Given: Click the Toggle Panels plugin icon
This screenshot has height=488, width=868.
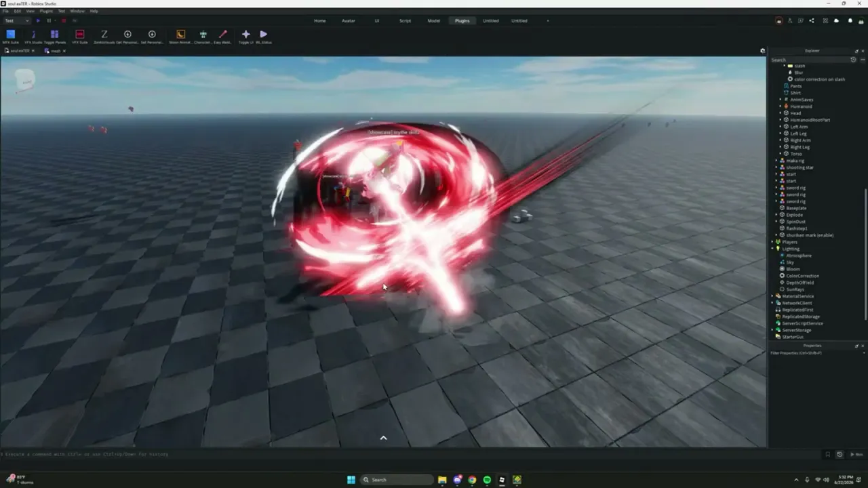Looking at the screenshot, I should 55,37.
